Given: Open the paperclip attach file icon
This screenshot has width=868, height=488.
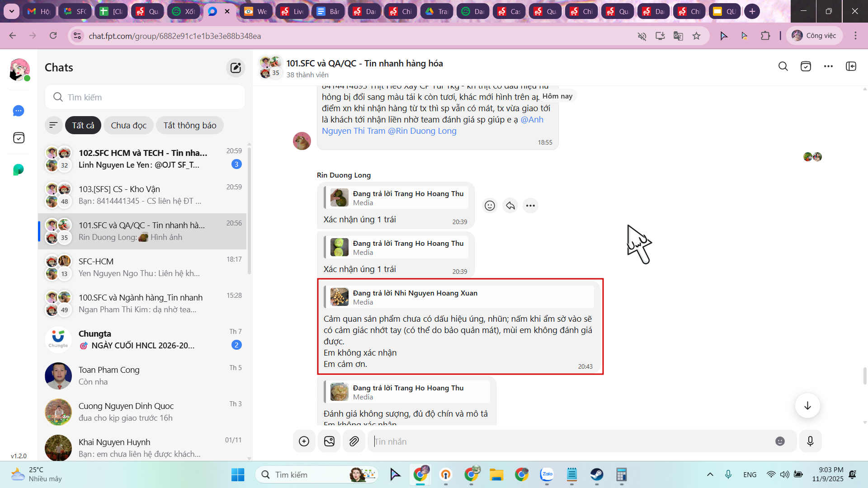Looking at the screenshot, I should (354, 441).
